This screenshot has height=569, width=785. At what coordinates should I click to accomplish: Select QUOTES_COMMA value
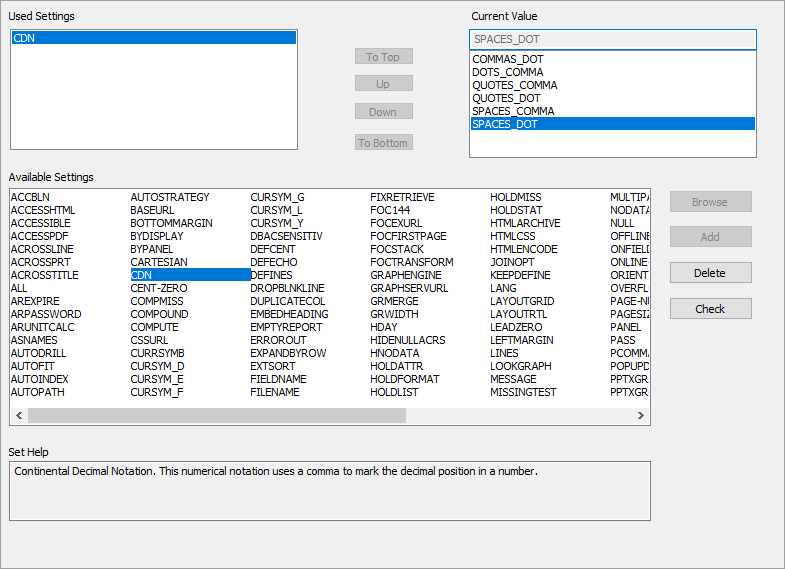pyautogui.click(x=515, y=85)
